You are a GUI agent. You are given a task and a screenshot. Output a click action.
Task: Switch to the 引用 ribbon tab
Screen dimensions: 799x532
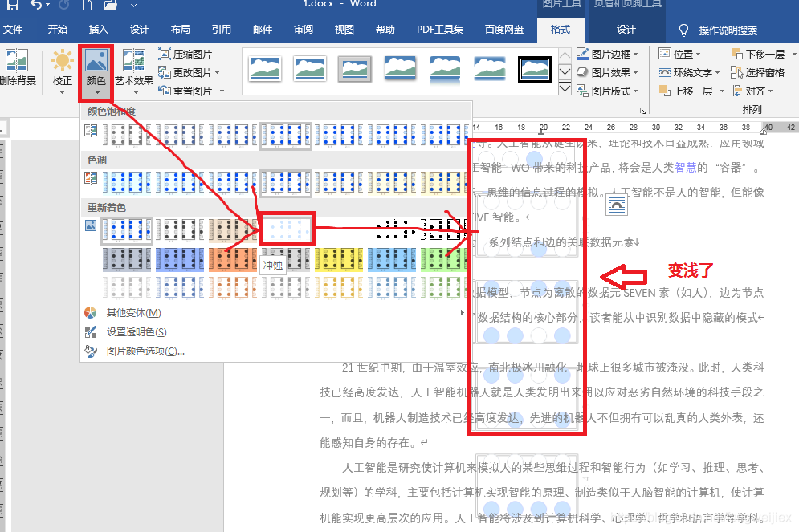click(x=221, y=30)
